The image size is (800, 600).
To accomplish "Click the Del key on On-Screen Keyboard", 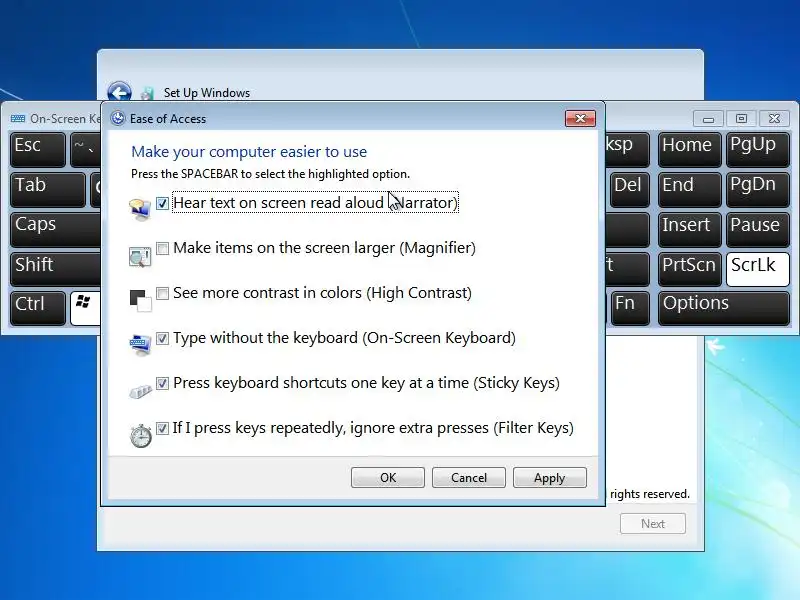I will point(630,189).
